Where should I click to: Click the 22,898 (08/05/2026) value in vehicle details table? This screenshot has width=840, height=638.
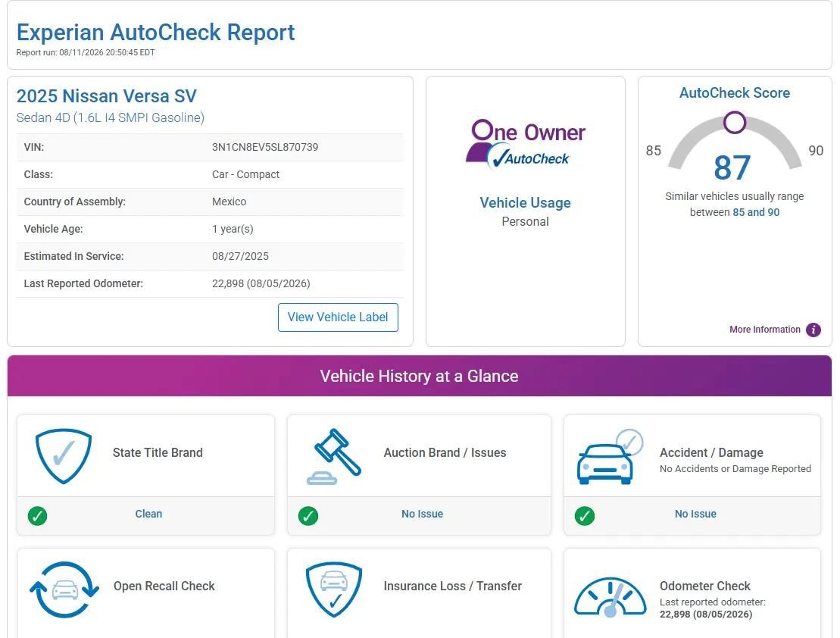261,283
